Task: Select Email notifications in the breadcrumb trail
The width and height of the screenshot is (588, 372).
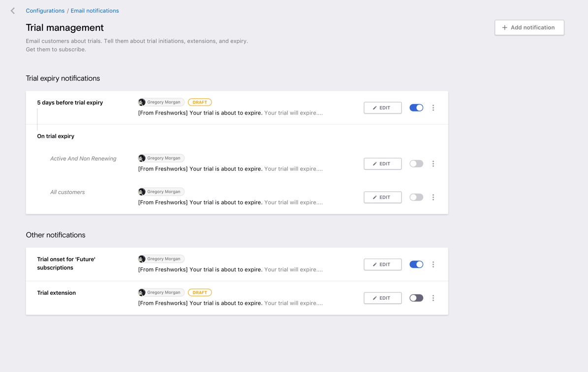Action: click(x=94, y=10)
